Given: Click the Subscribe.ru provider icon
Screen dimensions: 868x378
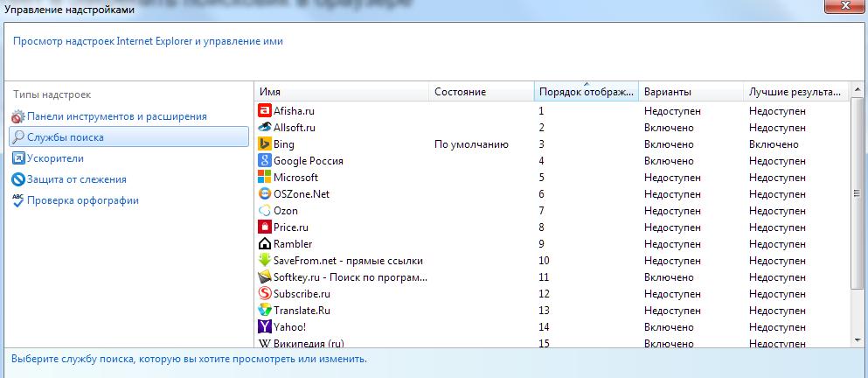Looking at the screenshot, I should pyautogui.click(x=265, y=294).
